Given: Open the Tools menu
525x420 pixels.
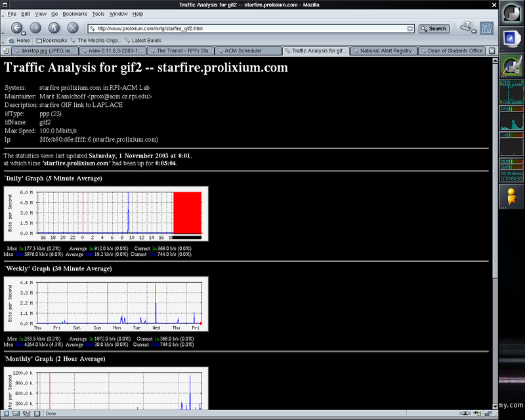Looking at the screenshot, I should click(98, 13).
